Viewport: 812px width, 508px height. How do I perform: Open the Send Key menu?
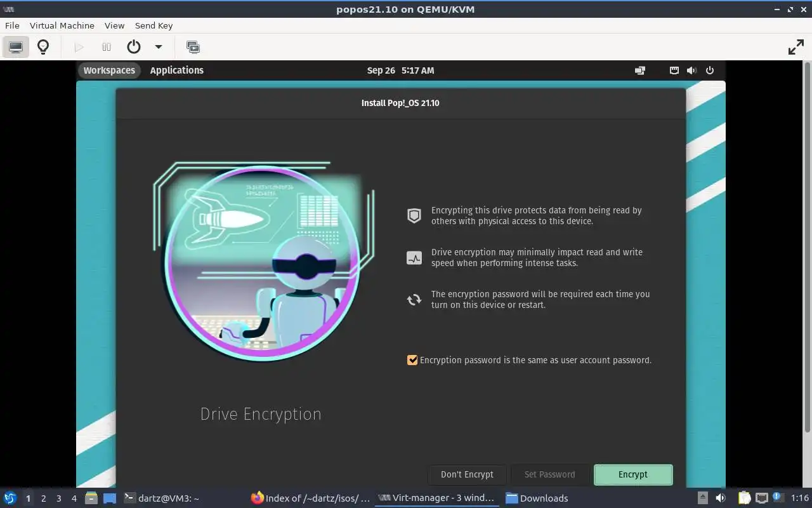(x=154, y=25)
